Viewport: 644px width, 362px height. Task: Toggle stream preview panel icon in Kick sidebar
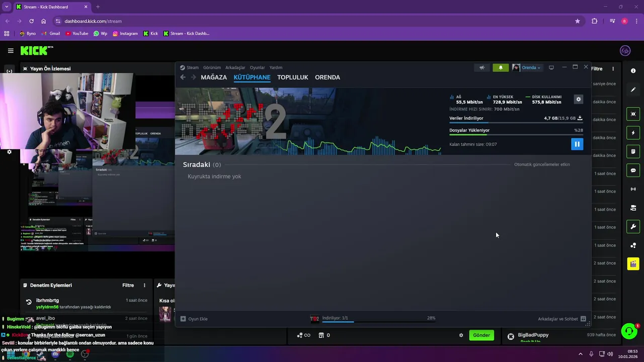[633, 114]
